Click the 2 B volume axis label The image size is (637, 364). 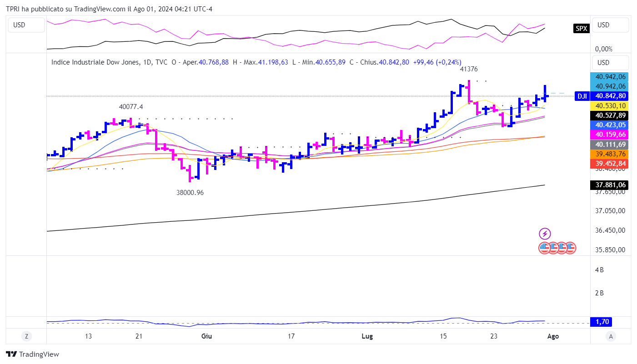[x=599, y=293]
